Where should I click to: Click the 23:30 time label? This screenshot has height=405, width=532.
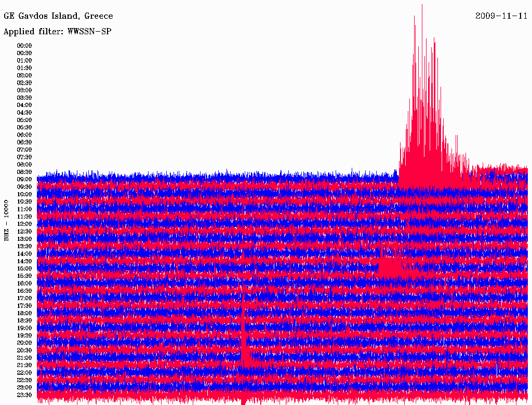tap(24, 395)
